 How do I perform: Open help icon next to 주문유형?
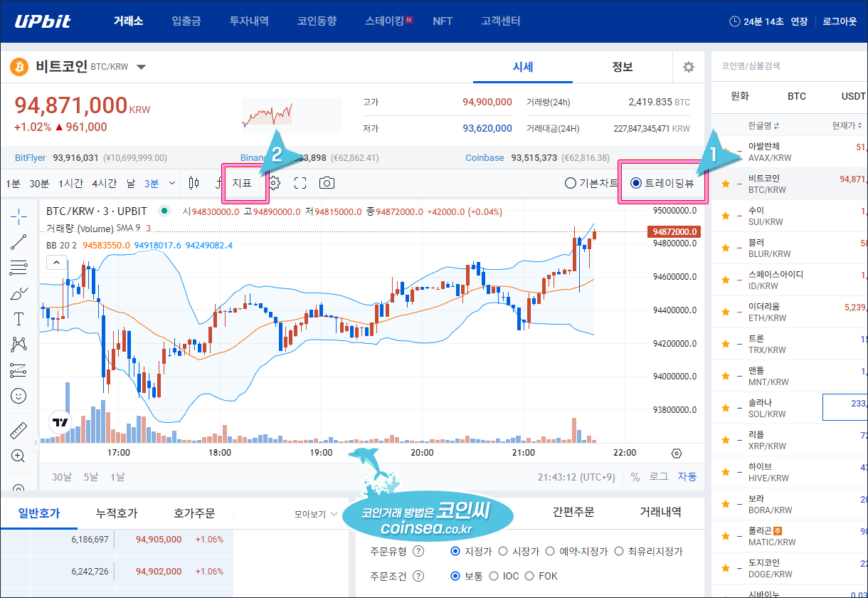click(x=418, y=551)
